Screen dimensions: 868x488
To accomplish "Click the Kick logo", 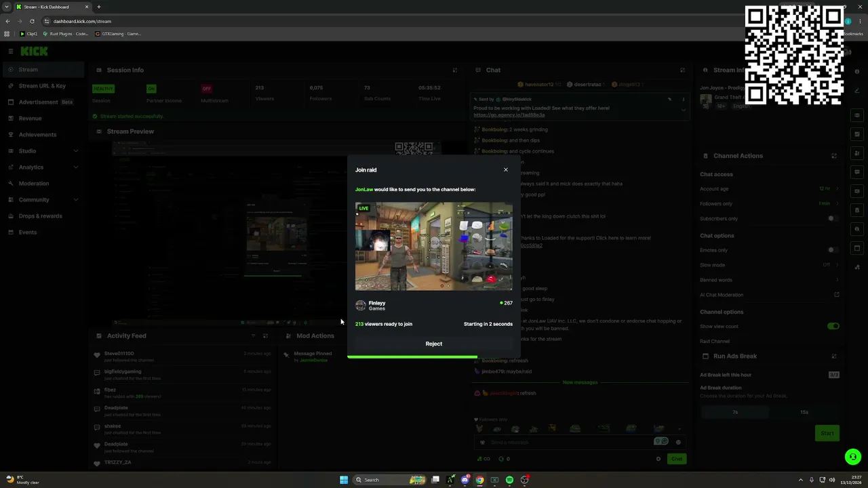I will tap(34, 51).
